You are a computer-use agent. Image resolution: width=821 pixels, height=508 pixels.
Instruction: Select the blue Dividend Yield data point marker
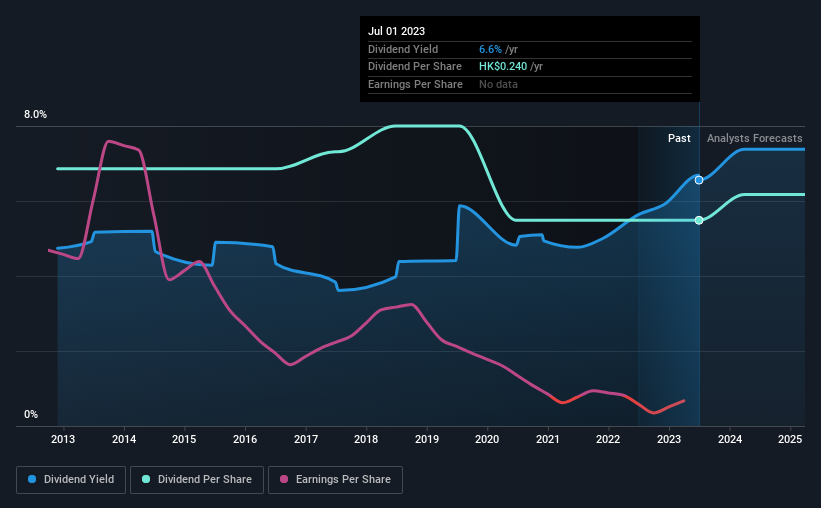pyautogui.click(x=699, y=180)
